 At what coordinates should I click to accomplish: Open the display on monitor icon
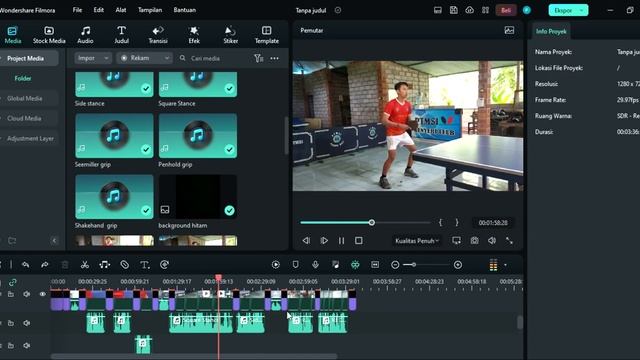pos(456,241)
